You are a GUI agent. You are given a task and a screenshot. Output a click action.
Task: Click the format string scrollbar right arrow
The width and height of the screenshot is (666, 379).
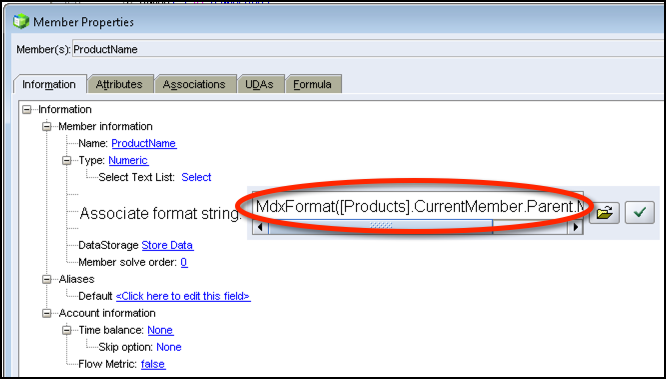(x=576, y=227)
